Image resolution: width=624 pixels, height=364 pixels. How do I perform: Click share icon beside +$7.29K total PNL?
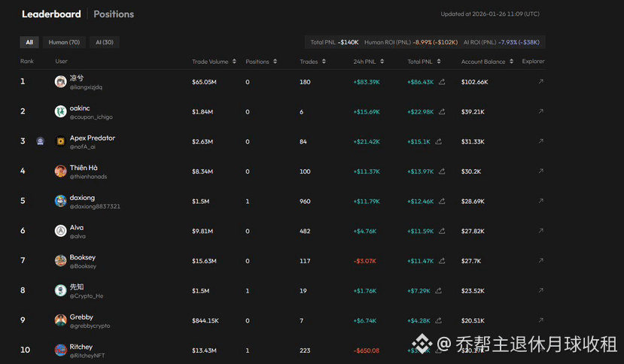click(440, 290)
